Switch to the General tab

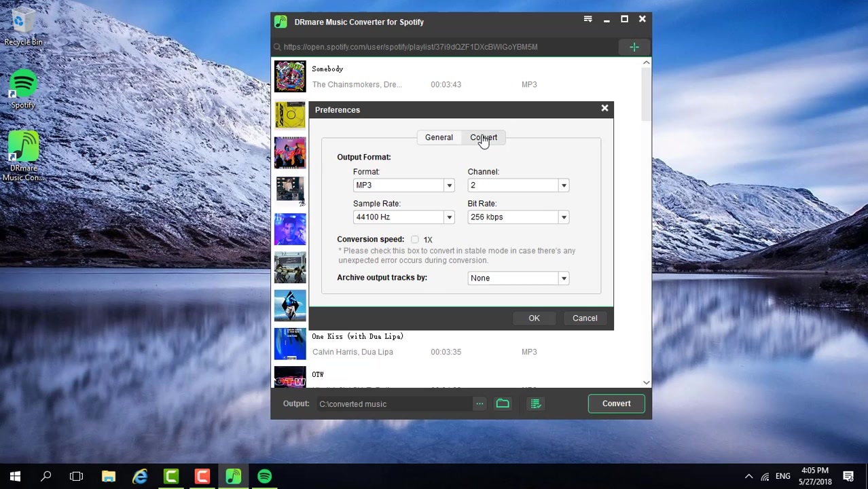point(439,137)
